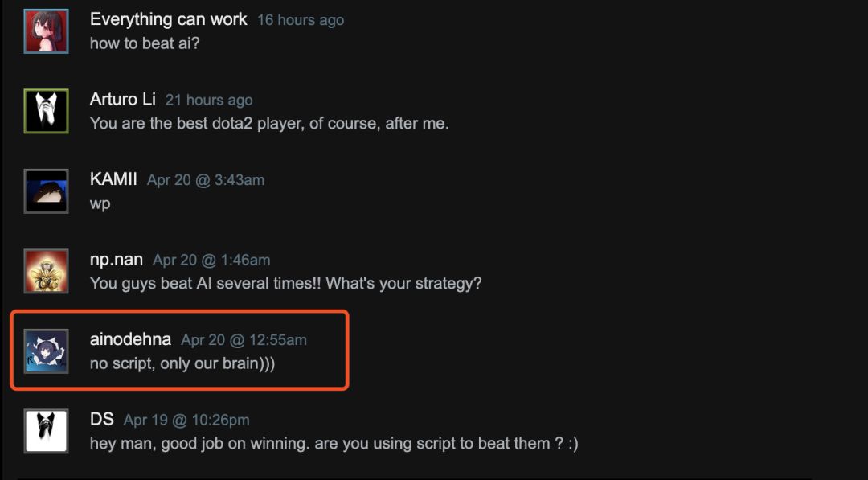Open the 'Everything can work' profile name
The height and width of the screenshot is (480, 868).
point(169,19)
